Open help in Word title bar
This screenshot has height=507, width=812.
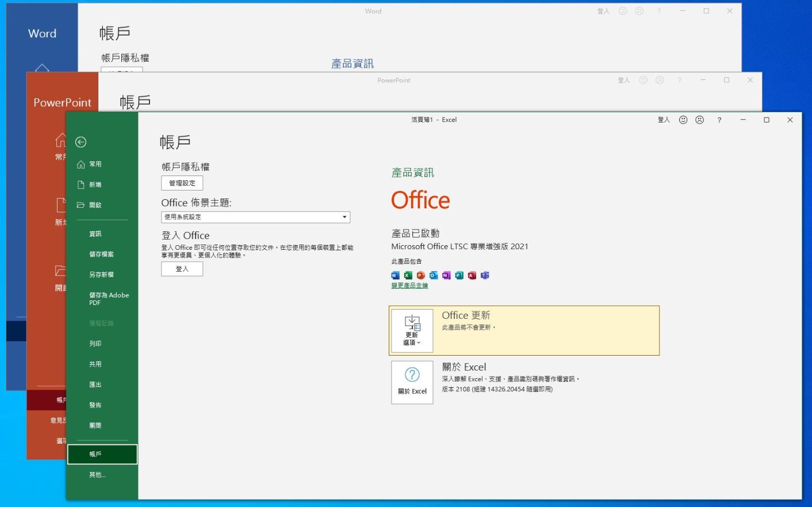[659, 11]
